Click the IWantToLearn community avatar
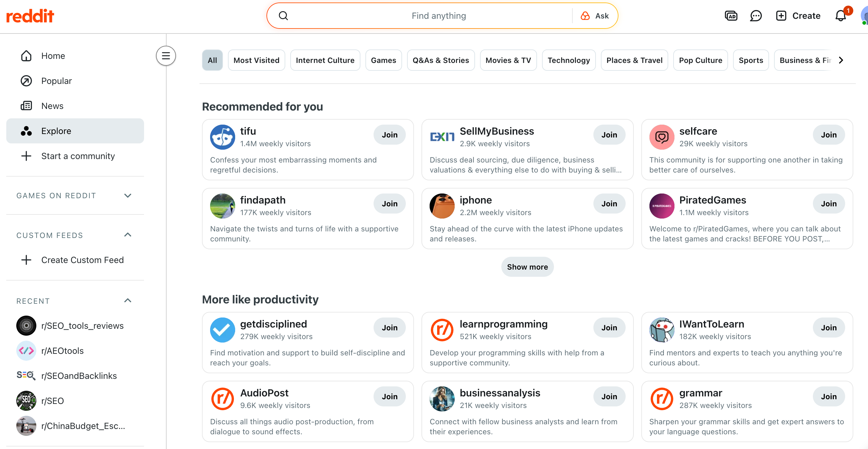The width and height of the screenshot is (868, 449). pyautogui.click(x=662, y=330)
